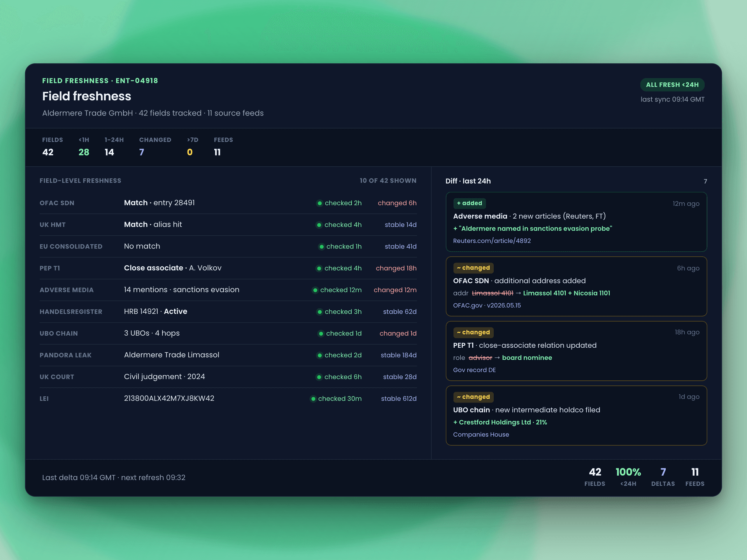Screen dimensions: 747x560
Task: Click the green status dot in UK HMT row
Action: tap(319, 225)
